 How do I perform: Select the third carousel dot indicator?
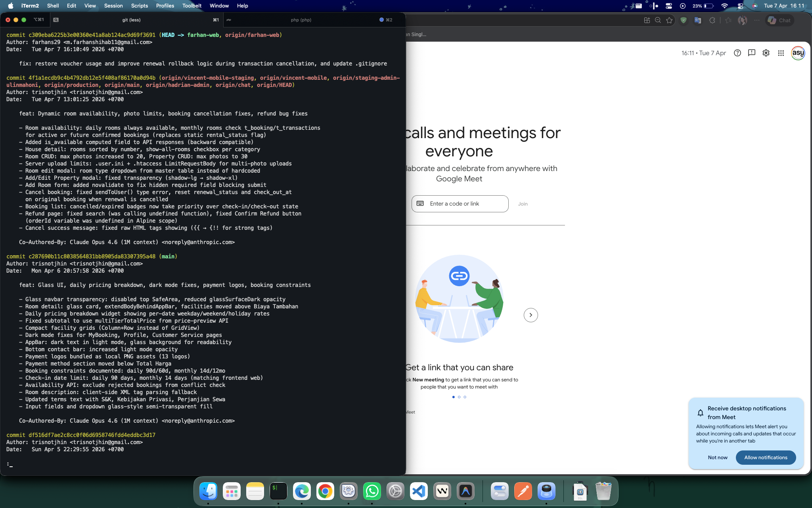tap(465, 397)
